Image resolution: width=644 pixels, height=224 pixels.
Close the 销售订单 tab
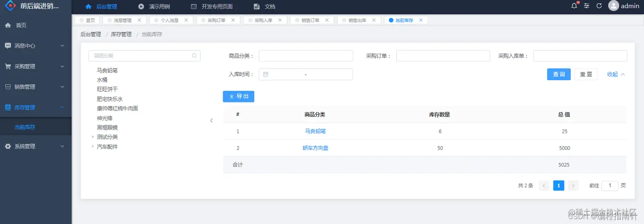tap(327, 20)
